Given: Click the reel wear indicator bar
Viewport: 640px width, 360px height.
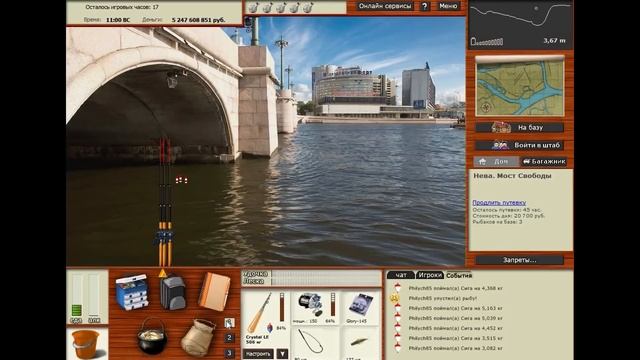Looking at the screenshot, I should pyautogui.click(x=333, y=304).
